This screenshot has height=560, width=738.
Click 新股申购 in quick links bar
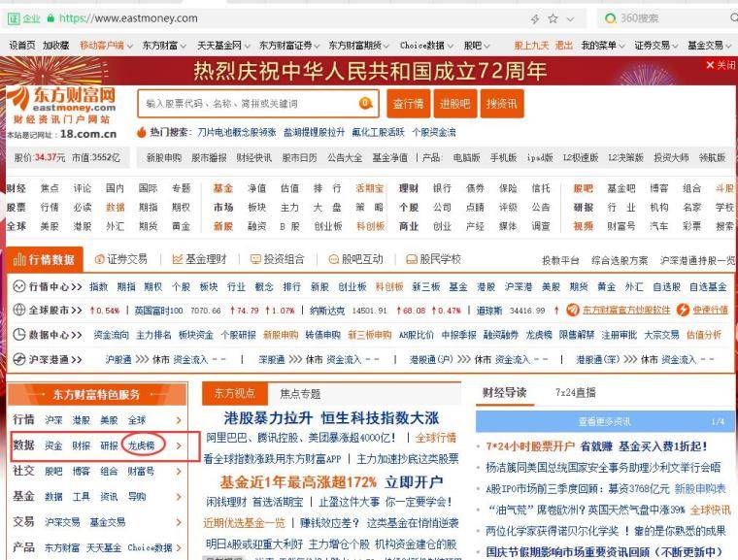pos(163,157)
